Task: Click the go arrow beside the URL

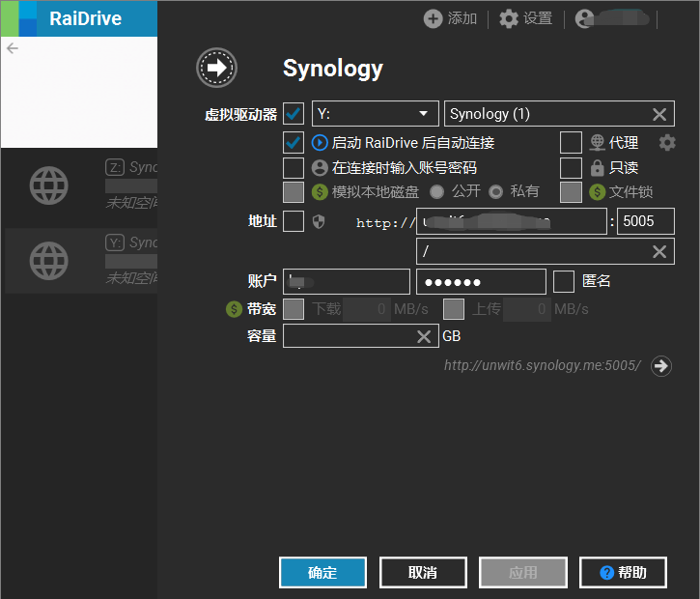Action: (x=661, y=366)
